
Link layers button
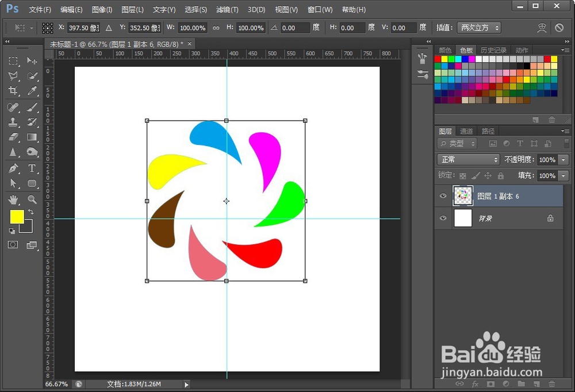click(x=459, y=384)
